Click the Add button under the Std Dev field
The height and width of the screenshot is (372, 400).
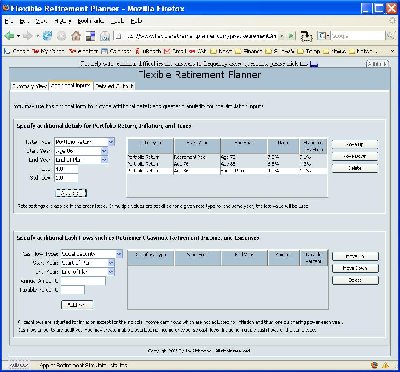coord(71,193)
